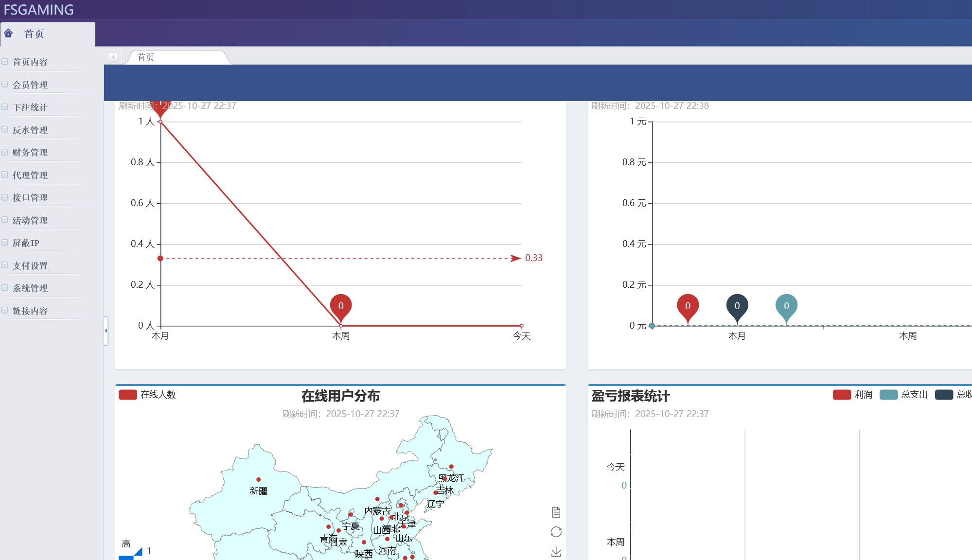The height and width of the screenshot is (560, 972).
Task: Save map chart as image icon
Action: [x=556, y=552]
